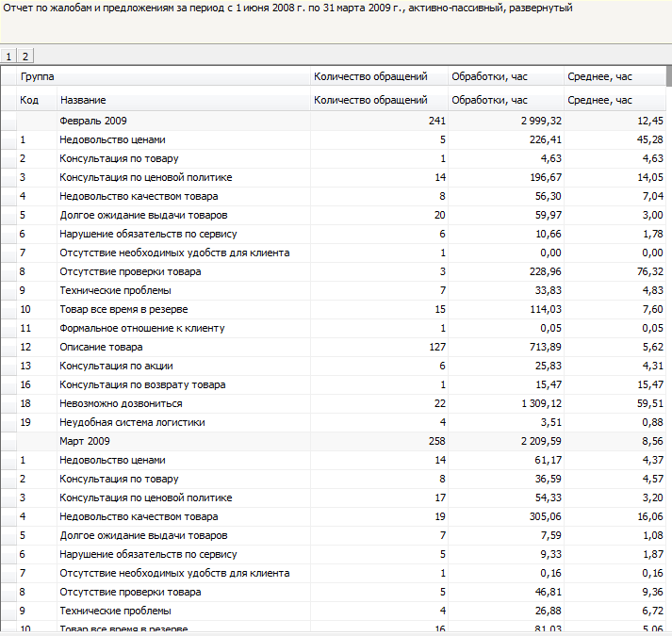Click average value 45,28
672x636 pixels.
650,139
